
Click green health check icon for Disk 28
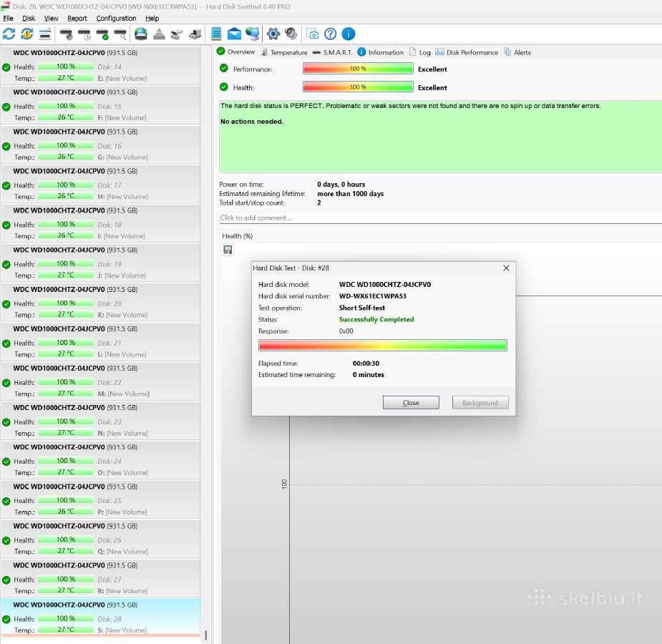pos(6,620)
